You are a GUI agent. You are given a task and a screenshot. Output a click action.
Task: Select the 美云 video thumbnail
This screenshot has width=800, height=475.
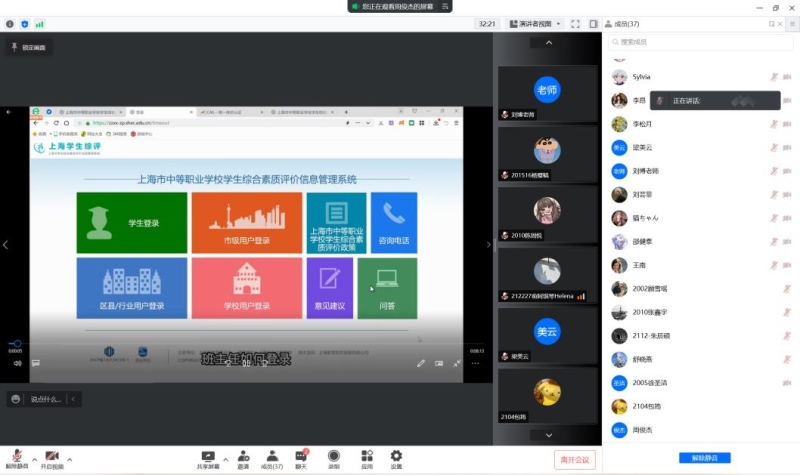[x=547, y=335]
